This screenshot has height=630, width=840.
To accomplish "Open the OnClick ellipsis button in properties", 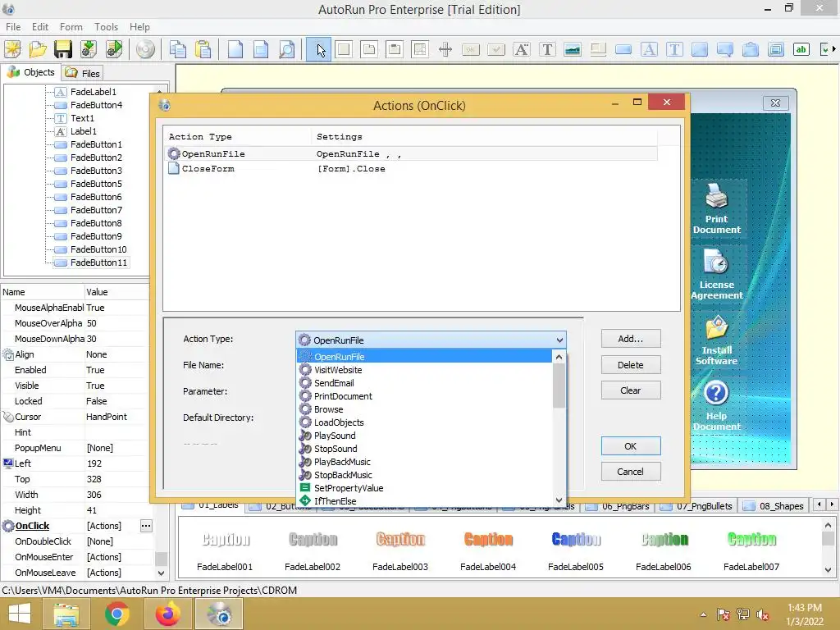I will (146, 526).
